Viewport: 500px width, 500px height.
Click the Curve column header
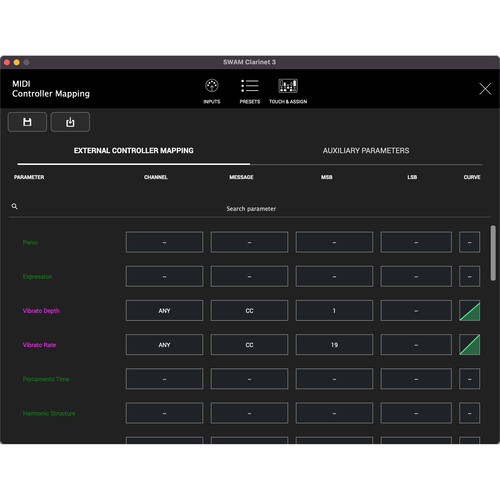point(472,177)
